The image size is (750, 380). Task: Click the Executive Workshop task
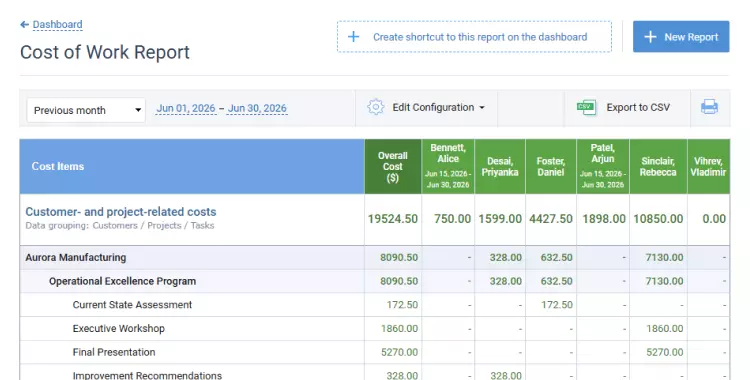pos(119,328)
